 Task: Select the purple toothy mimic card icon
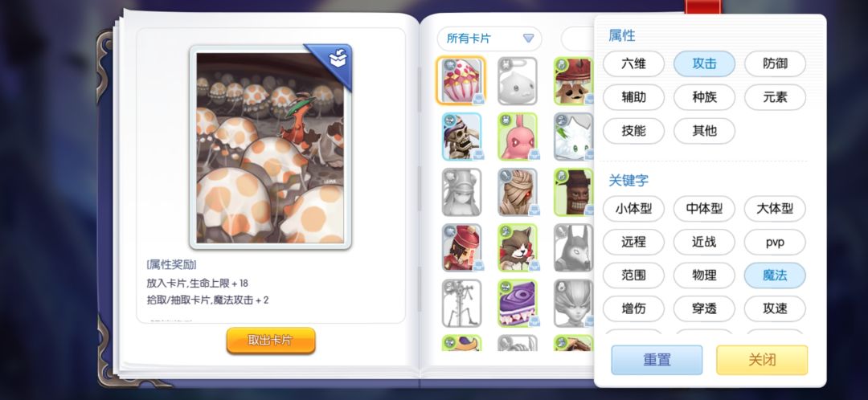tap(517, 303)
